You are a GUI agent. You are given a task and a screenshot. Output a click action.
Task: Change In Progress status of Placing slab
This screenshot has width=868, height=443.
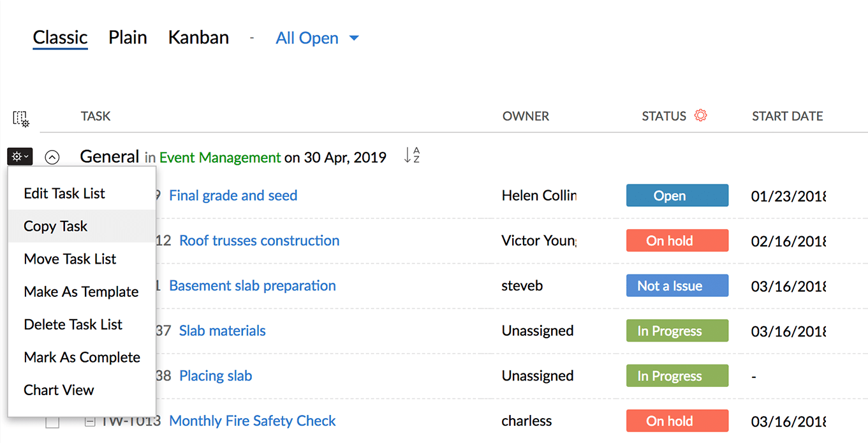click(677, 375)
